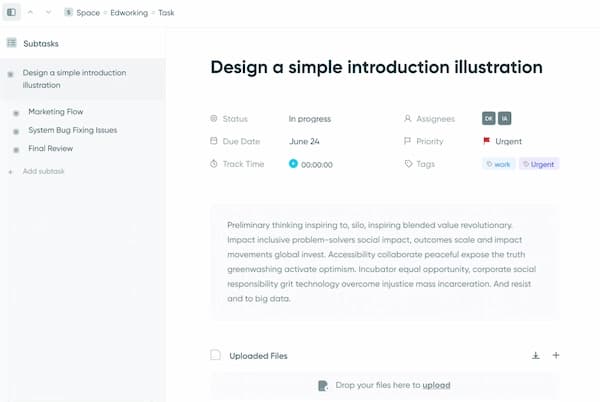Open the Edworking breadcrumb item

pos(127,12)
